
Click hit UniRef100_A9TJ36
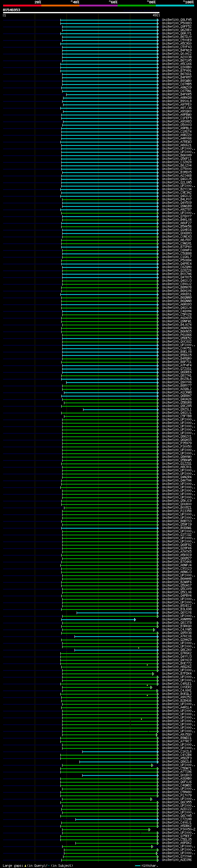coord(177,108)
